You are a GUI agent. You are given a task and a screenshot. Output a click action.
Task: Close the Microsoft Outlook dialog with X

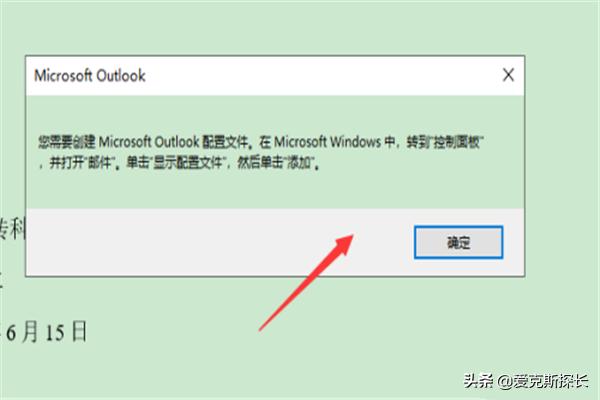(x=508, y=75)
